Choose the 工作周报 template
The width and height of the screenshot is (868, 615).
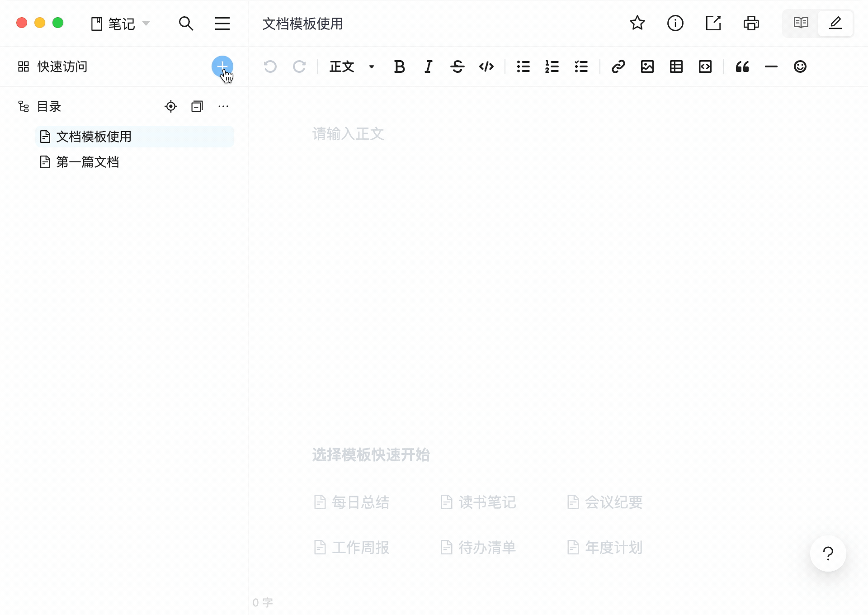(x=352, y=547)
